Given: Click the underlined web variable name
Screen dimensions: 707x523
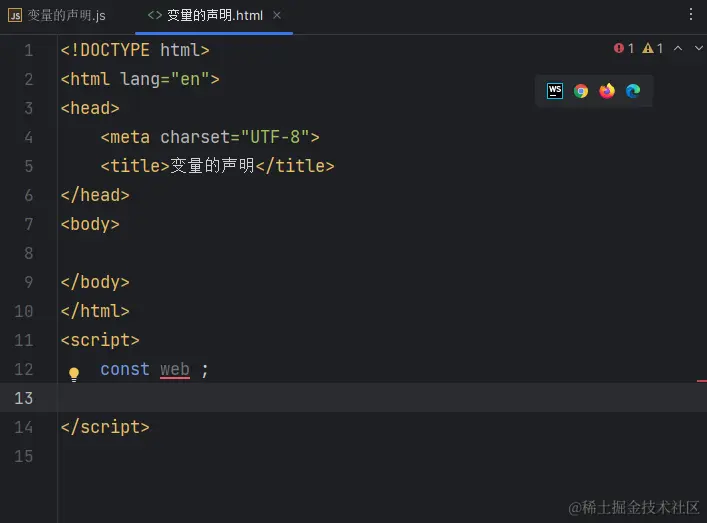Looking at the screenshot, I should click(174, 369).
